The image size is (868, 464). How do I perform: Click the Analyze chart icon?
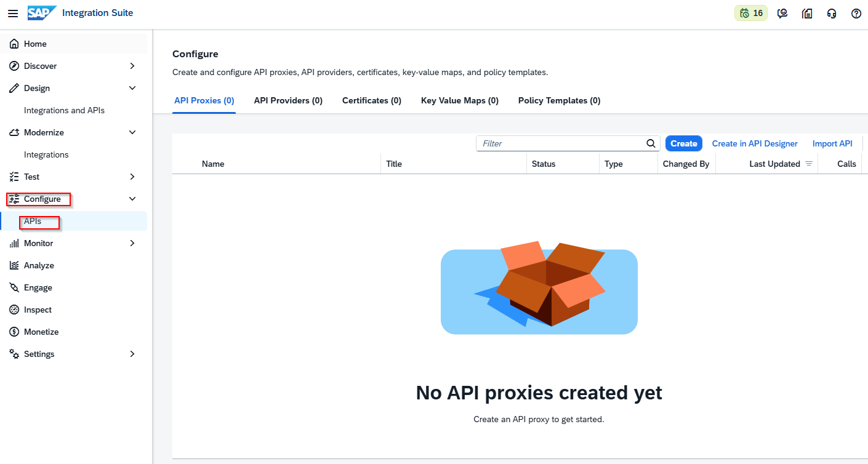pos(14,265)
